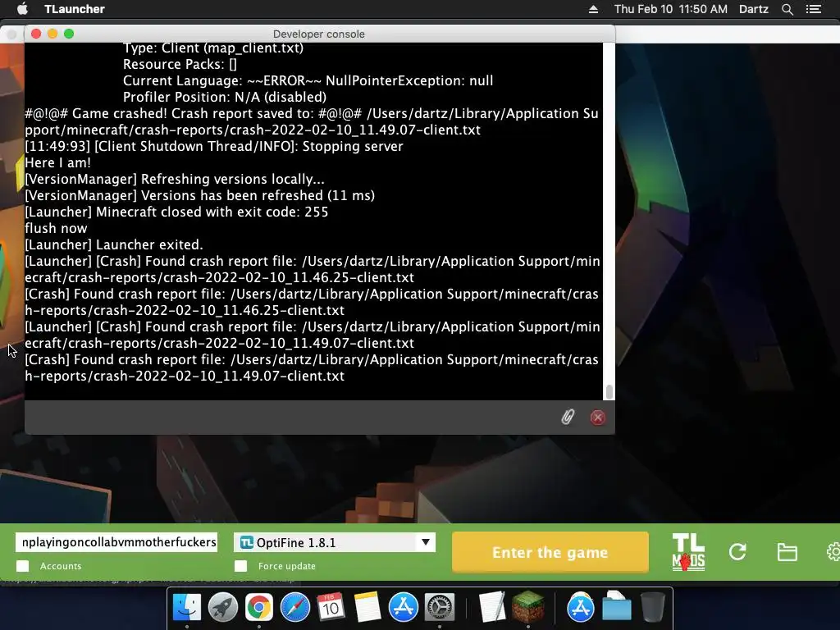The width and height of the screenshot is (840, 630).
Task: Open Minecraft grass block icon in Dock
Action: tap(528, 607)
